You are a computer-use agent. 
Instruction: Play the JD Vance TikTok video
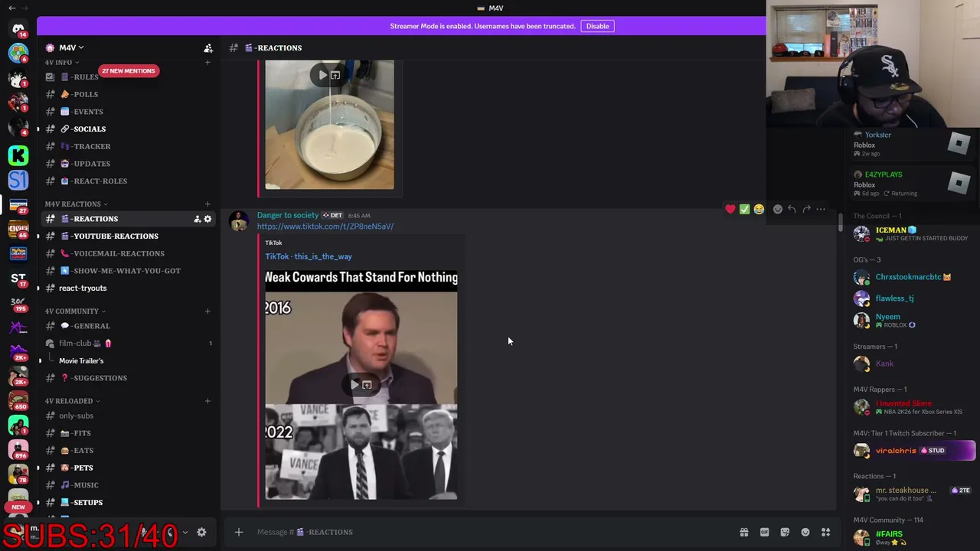[x=354, y=384]
